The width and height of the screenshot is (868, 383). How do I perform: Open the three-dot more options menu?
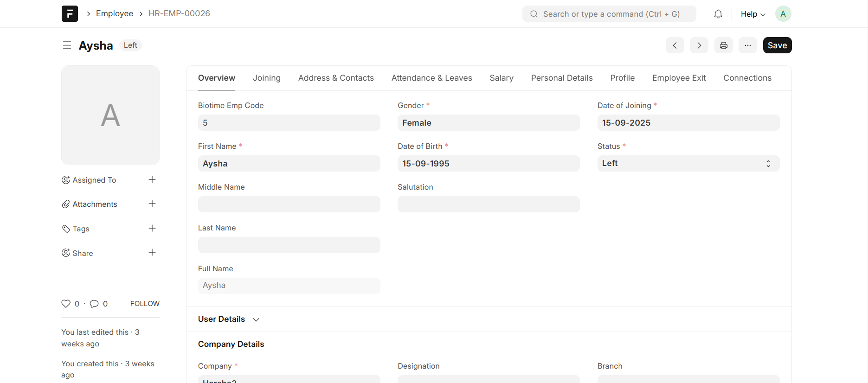(x=747, y=45)
